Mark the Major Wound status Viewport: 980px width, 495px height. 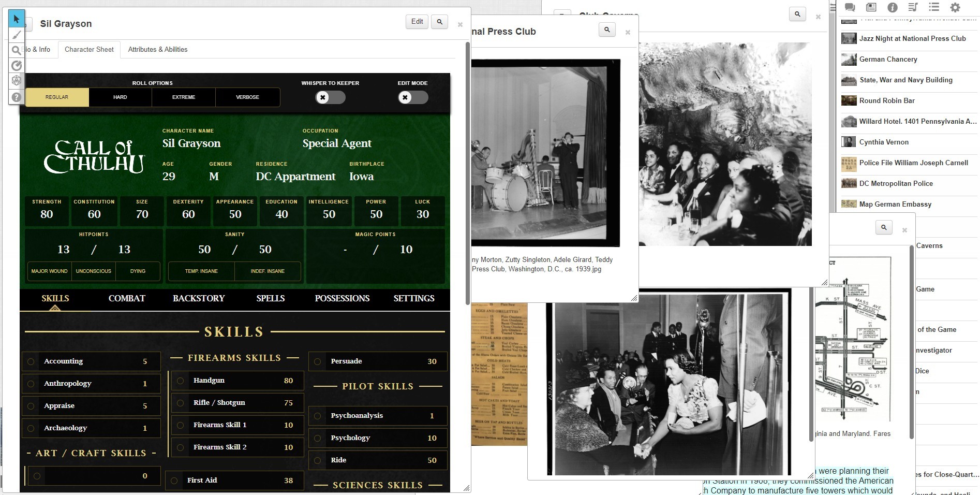coord(50,271)
